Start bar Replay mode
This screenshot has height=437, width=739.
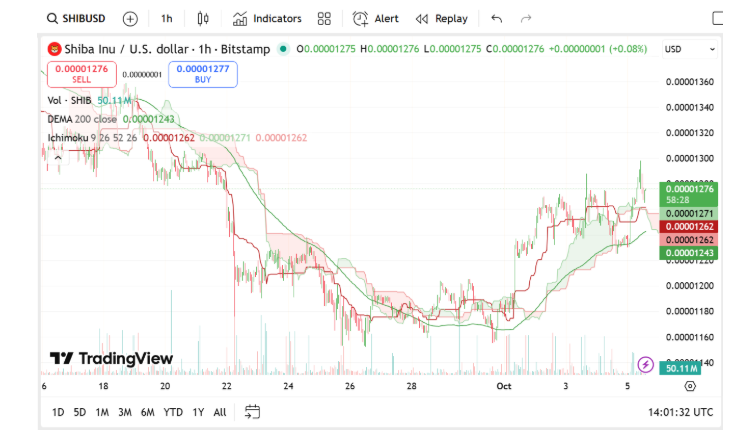click(441, 18)
